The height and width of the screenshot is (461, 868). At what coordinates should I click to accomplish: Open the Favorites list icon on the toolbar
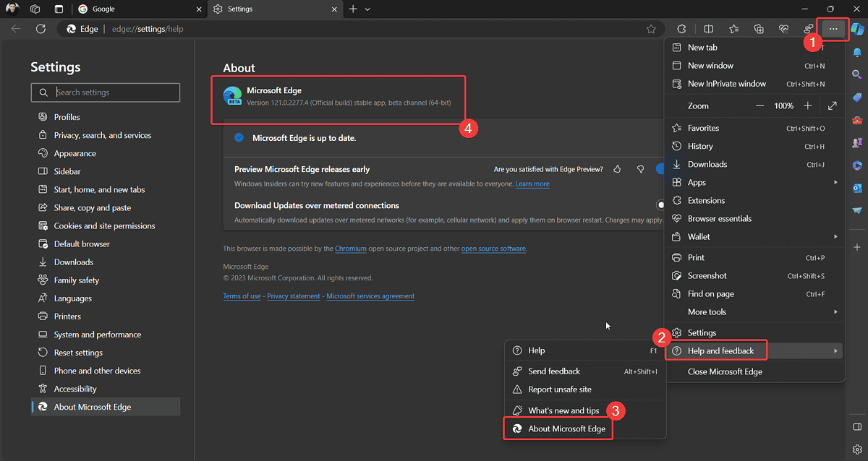point(733,29)
